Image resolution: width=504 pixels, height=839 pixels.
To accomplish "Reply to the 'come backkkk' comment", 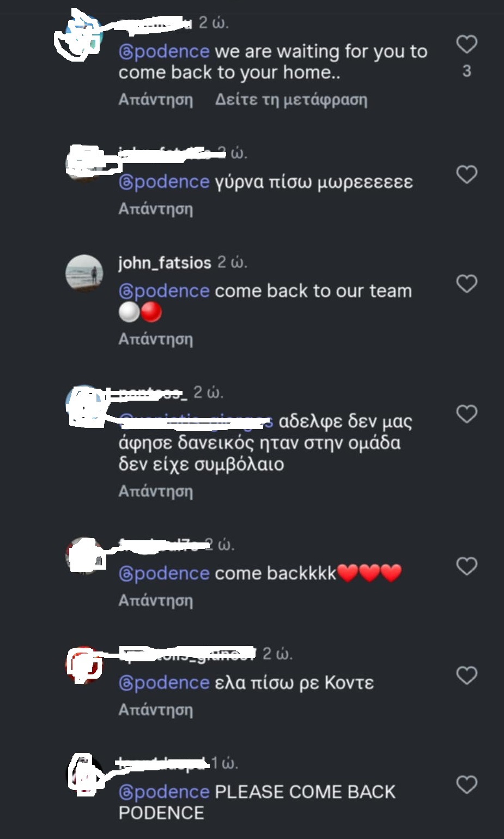I will [x=156, y=600].
